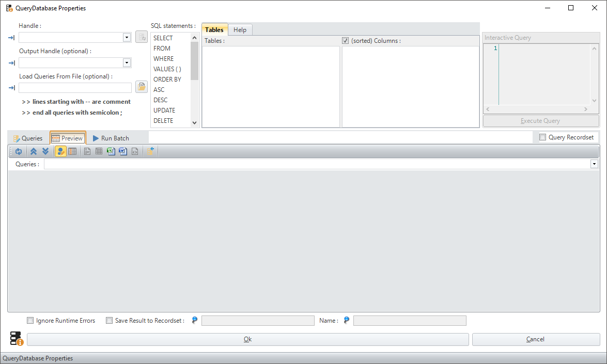Click the Word export icon

click(122, 151)
